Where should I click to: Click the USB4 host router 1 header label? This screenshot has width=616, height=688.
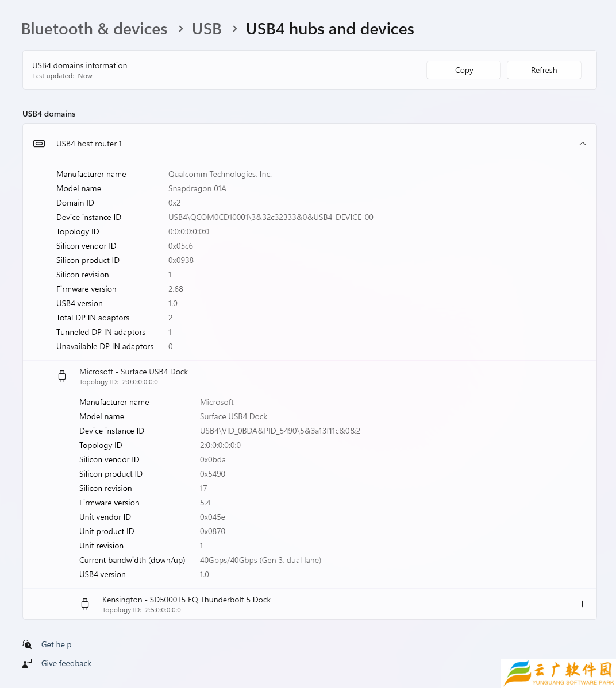pos(89,144)
